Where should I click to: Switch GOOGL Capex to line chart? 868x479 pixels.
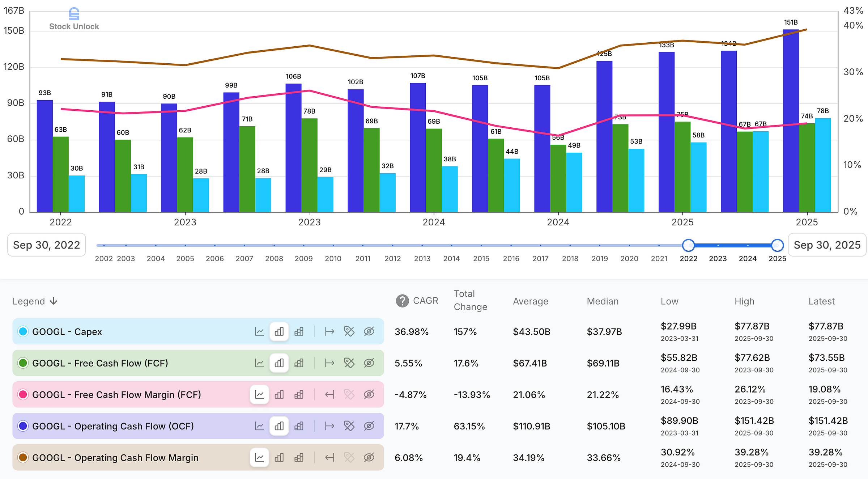click(x=259, y=331)
